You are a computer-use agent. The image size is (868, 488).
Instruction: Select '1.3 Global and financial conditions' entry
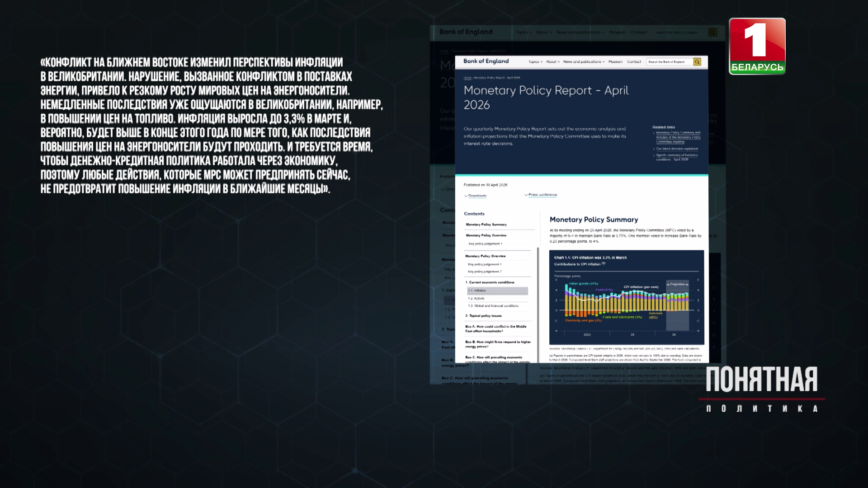click(493, 306)
